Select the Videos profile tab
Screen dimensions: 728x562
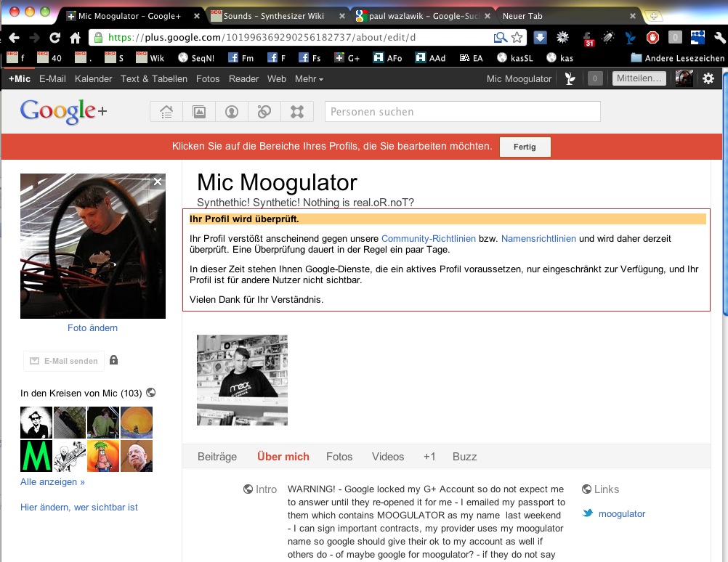point(388,457)
